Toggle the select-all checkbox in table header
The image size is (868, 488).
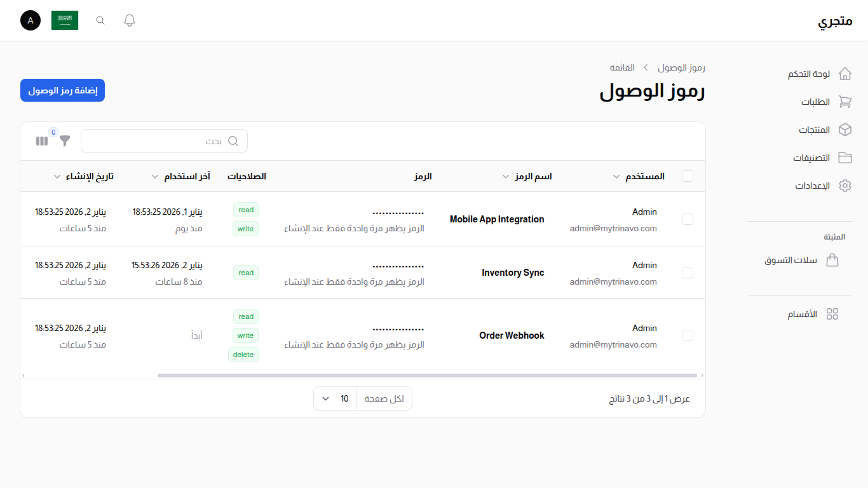tap(688, 176)
